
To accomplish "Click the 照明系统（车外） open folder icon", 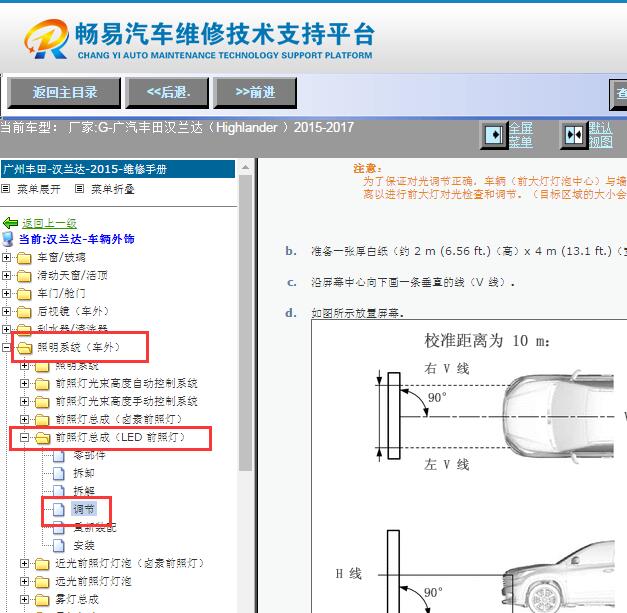I will (24, 348).
